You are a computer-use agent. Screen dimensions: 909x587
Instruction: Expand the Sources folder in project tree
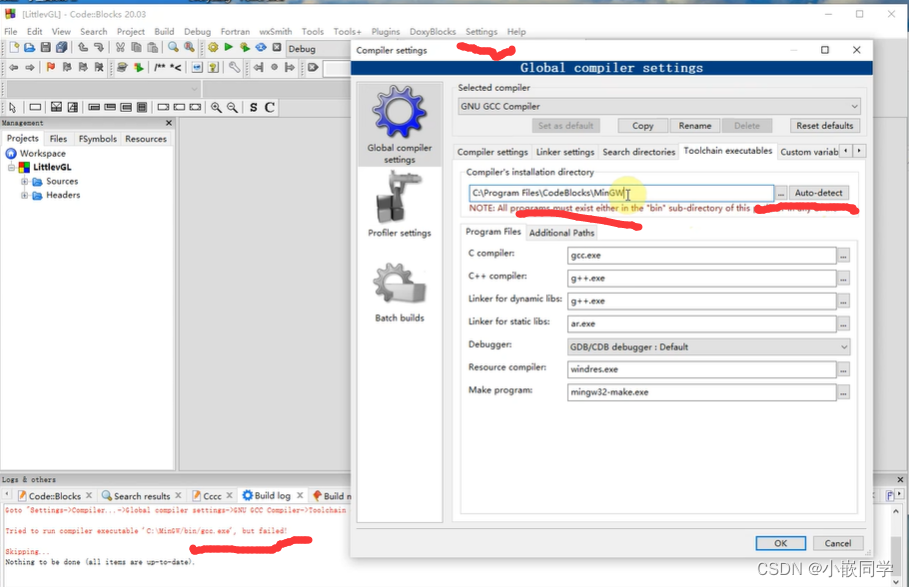point(24,181)
